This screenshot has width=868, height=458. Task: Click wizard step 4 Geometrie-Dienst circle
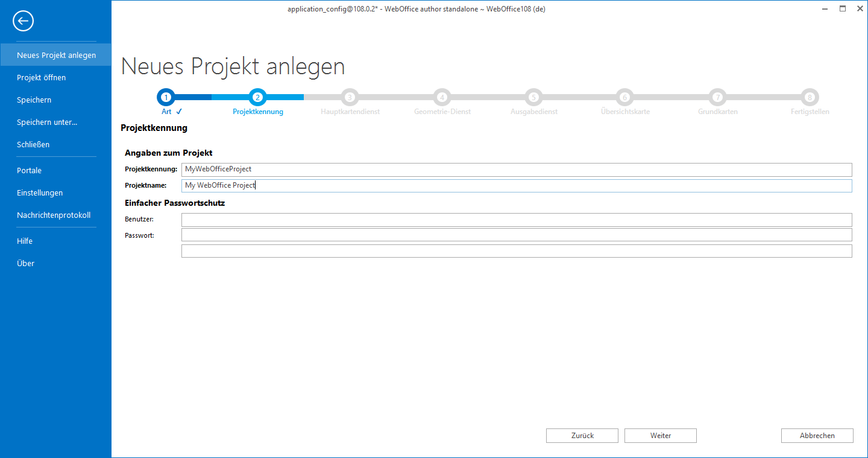tap(442, 97)
